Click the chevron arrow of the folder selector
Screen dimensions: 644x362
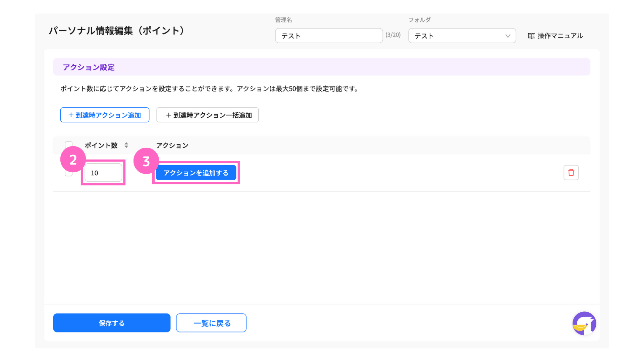tap(507, 36)
